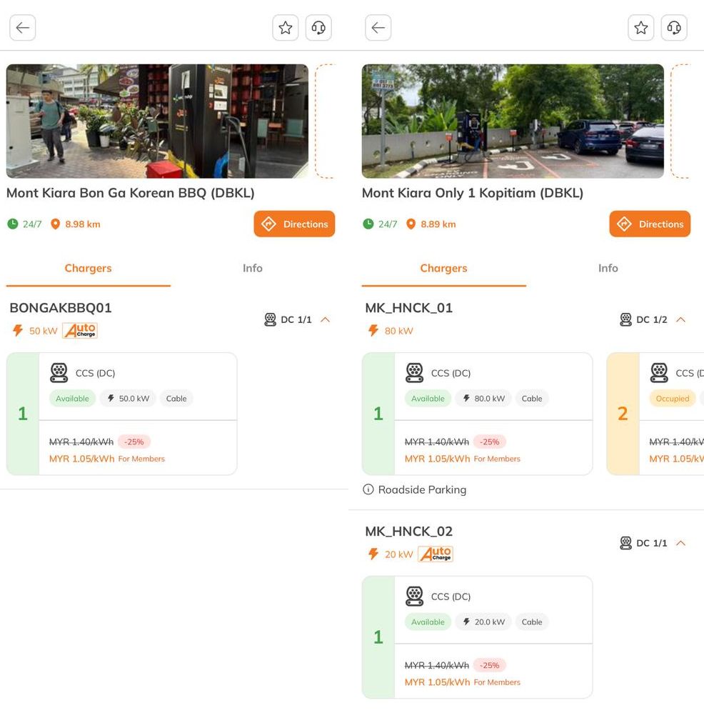Screen dimensions: 704x728
Task: Tap Available status on MK_HNCK_01 connector 1
Action: [428, 399]
